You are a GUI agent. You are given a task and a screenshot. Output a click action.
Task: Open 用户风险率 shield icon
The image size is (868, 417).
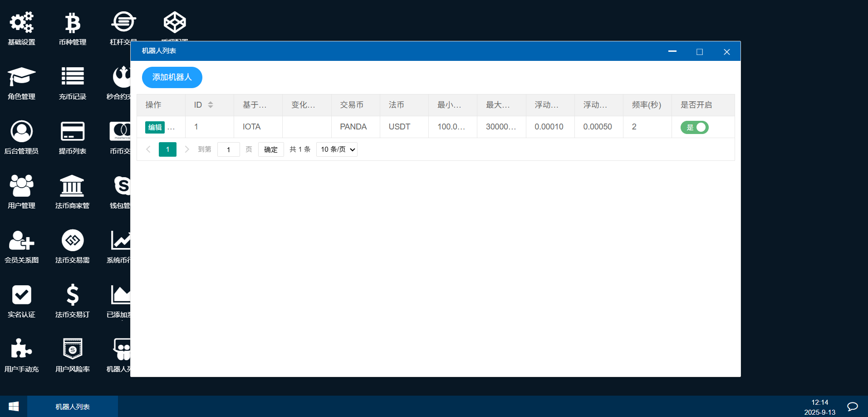72,350
